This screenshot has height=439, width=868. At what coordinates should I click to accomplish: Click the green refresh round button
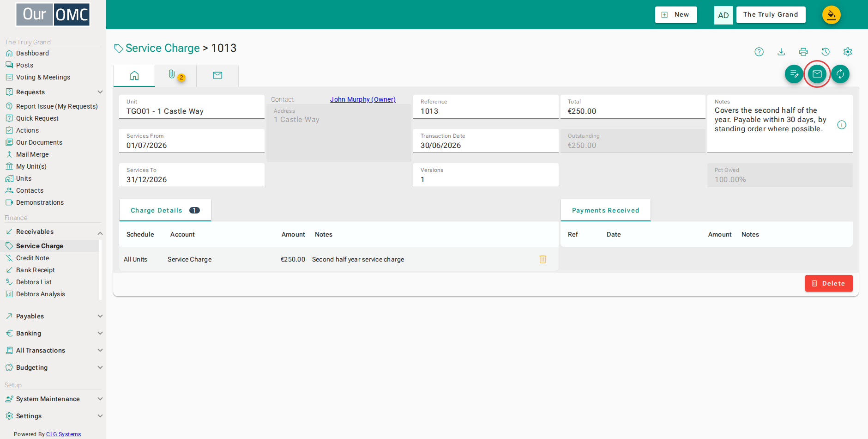click(x=840, y=74)
